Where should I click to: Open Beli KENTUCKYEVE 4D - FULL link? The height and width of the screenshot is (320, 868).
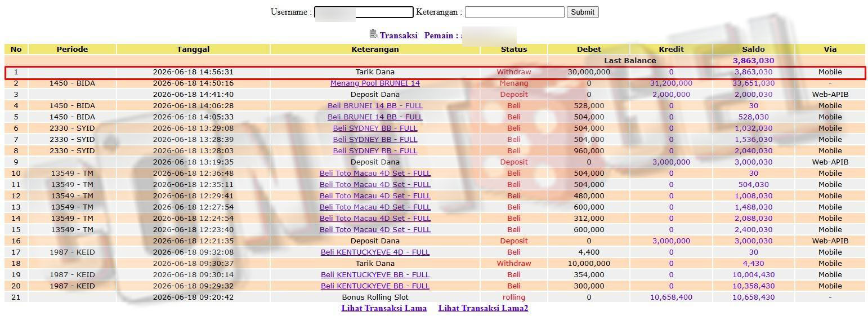click(x=375, y=252)
